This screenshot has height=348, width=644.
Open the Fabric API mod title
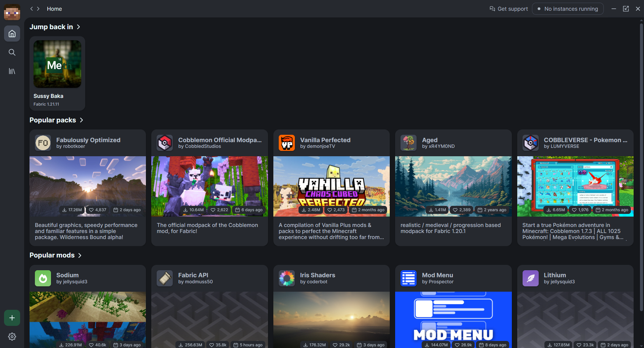(x=193, y=275)
